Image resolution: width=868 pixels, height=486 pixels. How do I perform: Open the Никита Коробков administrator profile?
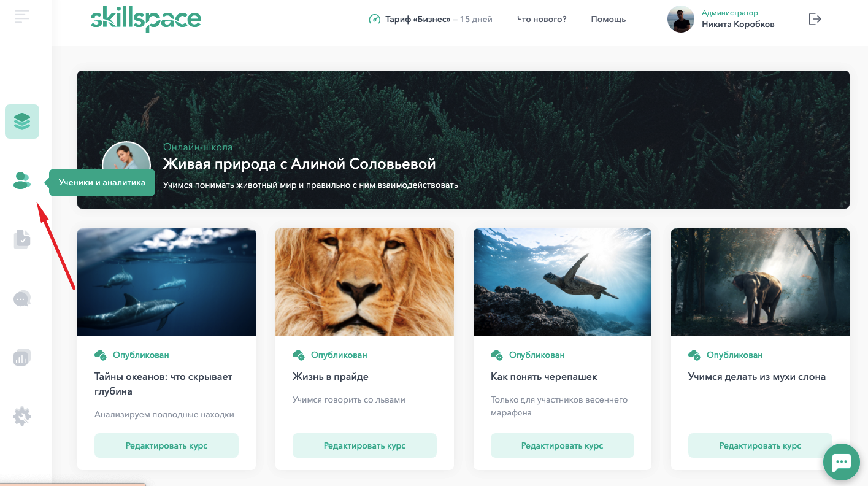(721, 19)
